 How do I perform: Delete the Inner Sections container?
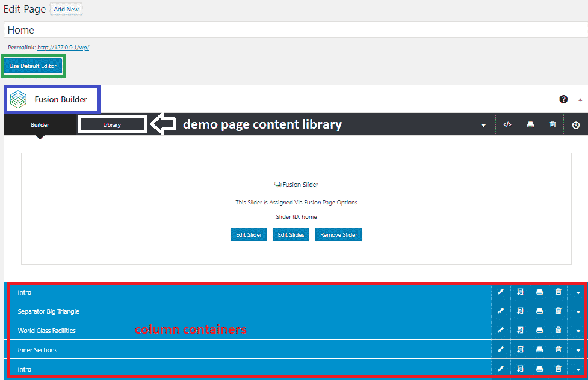pos(559,349)
